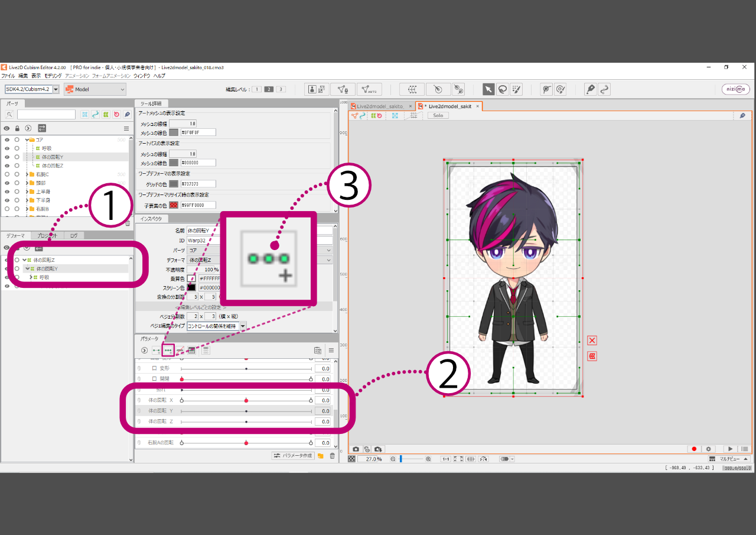Click the red record button
The width and height of the screenshot is (756, 535).
click(694, 449)
